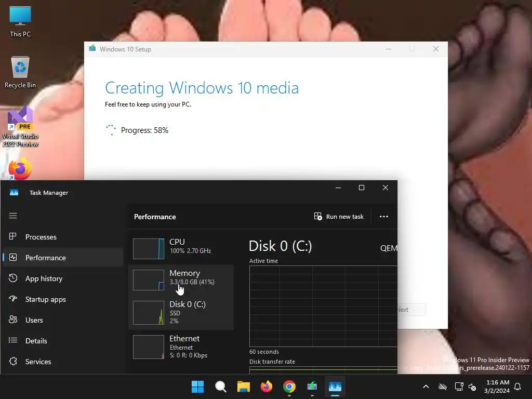Launch Firefox from the taskbar

pos(267,387)
